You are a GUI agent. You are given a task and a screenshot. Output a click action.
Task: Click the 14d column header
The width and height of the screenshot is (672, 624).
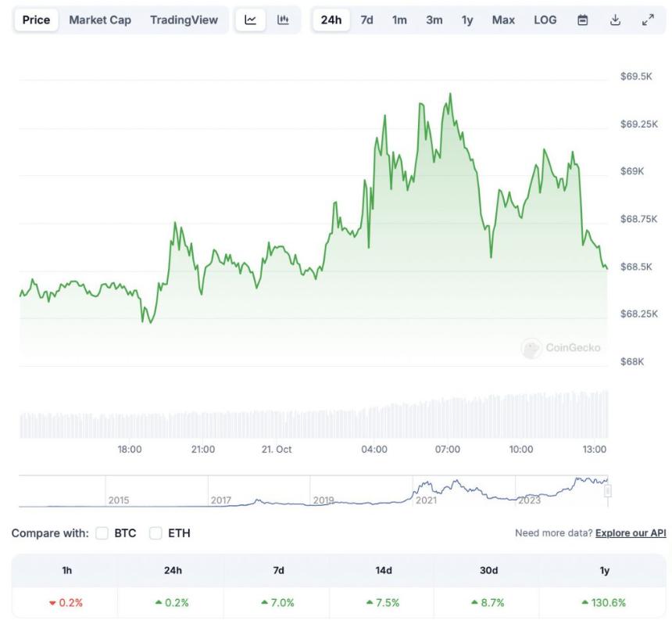[384, 570]
